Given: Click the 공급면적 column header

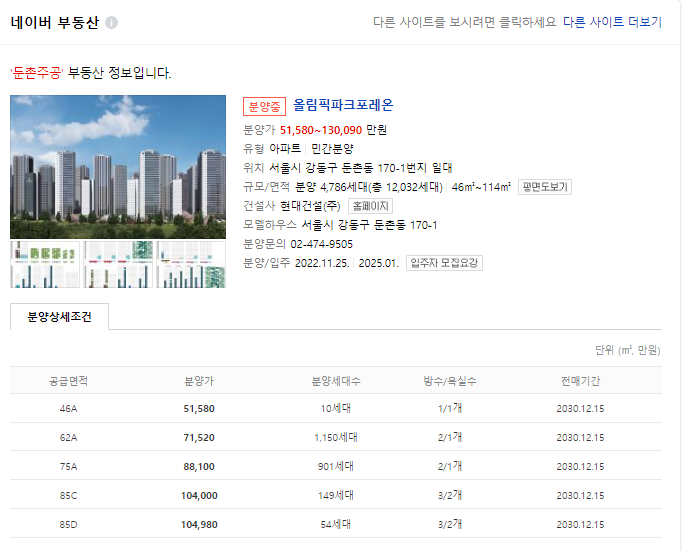Looking at the screenshot, I should pyautogui.click(x=68, y=381).
